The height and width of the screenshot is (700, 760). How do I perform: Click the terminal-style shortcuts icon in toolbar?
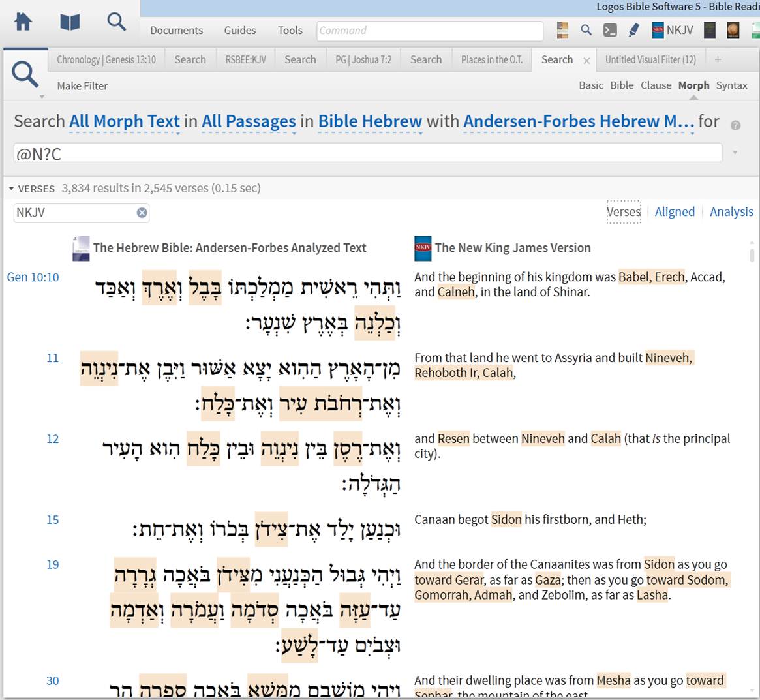pyautogui.click(x=610, y=30)
